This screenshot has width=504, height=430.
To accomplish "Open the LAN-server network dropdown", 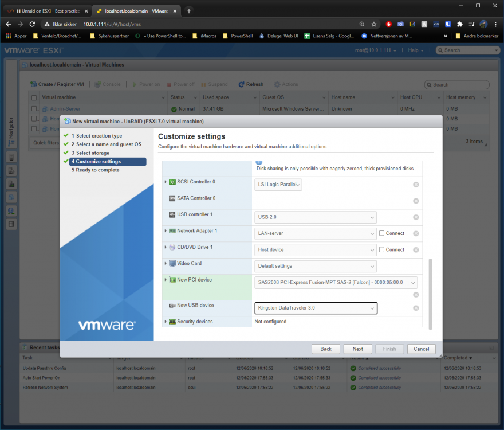I will click(x=316, y=234).
